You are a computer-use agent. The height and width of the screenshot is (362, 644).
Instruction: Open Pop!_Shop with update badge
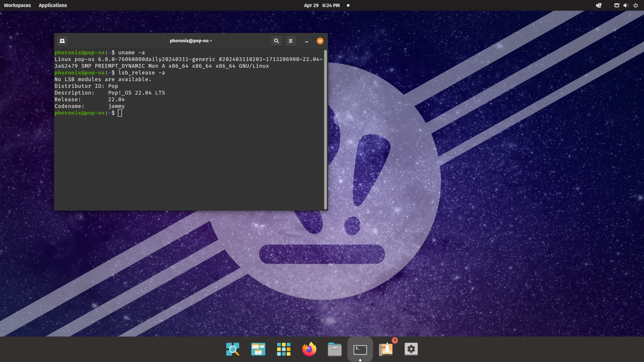pyautogui.click(x=386, y=349)
